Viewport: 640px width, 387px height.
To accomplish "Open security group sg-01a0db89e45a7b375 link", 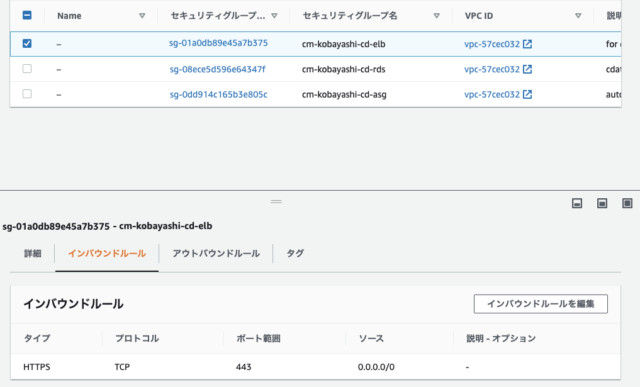I will point(218,43).
